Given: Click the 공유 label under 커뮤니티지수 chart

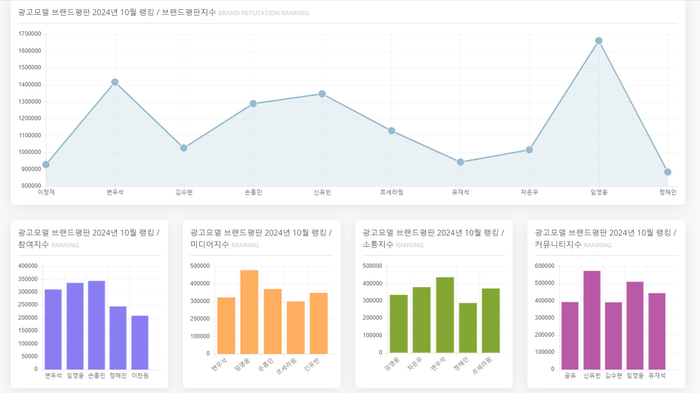Looking at the screenshot, I should pos(570,376).
